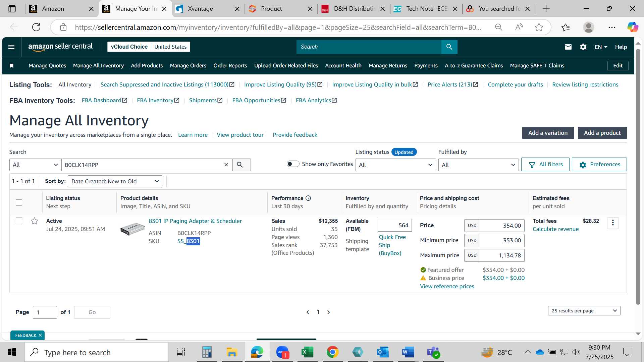This screenshot has height=362, width=644.
Task: Open the search field All dropdown
Action: [35, 165]
